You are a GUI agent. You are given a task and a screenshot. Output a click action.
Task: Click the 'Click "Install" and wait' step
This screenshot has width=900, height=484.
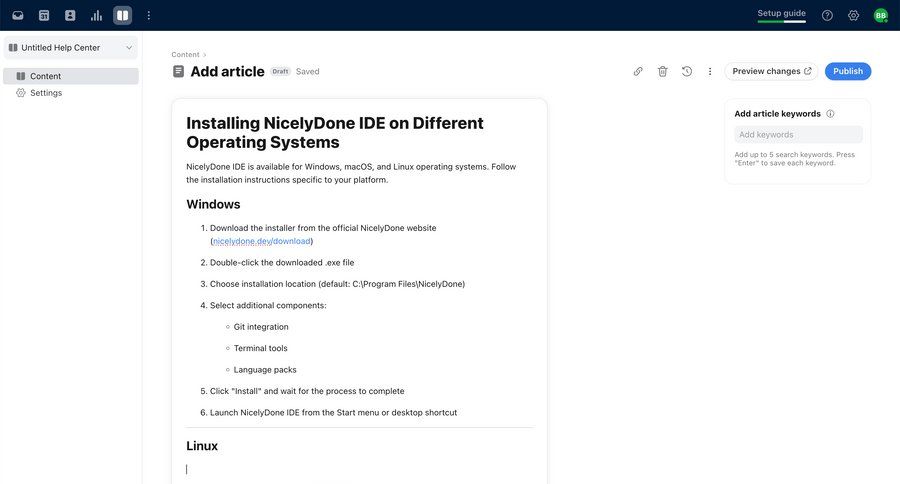(307, 391)
